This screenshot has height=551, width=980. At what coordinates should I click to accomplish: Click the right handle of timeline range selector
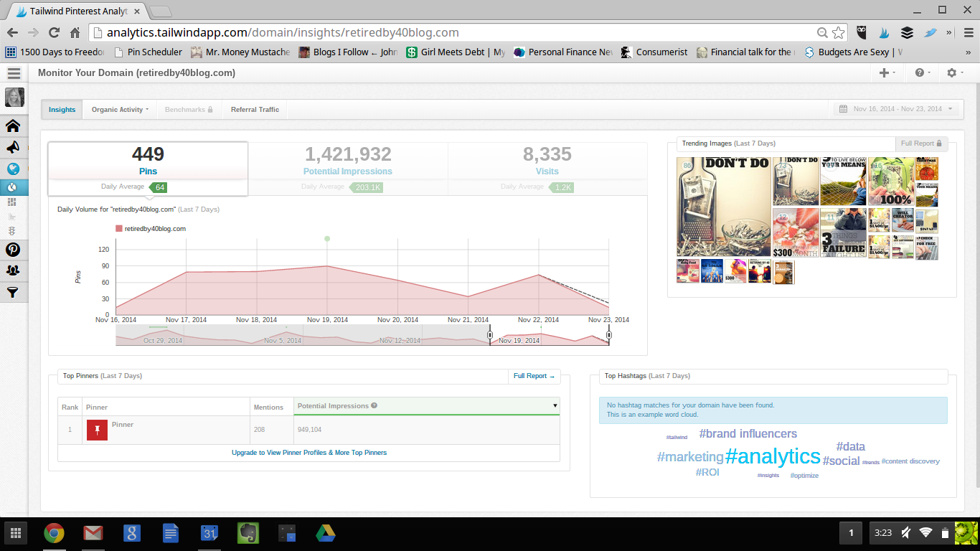tap(608, 335)
